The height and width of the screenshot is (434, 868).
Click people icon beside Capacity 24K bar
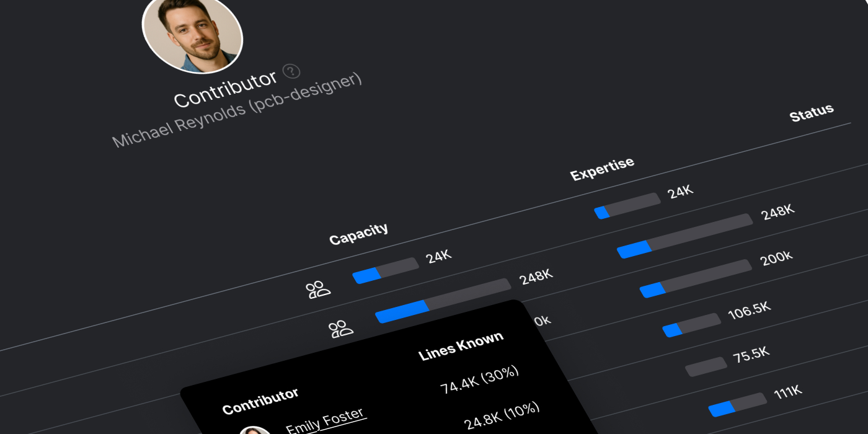[x=319, y=290]
